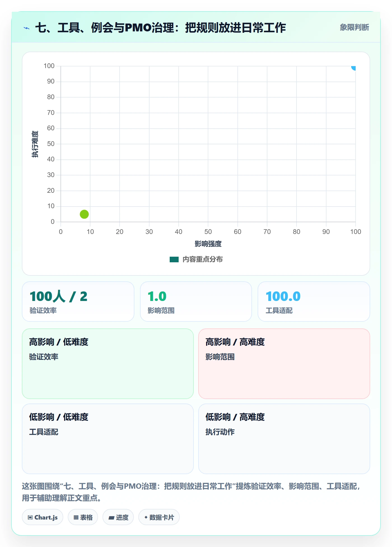Click the lightning bolt icon in header
Screen dimensions: 392x547
click(x=27, y=28)
